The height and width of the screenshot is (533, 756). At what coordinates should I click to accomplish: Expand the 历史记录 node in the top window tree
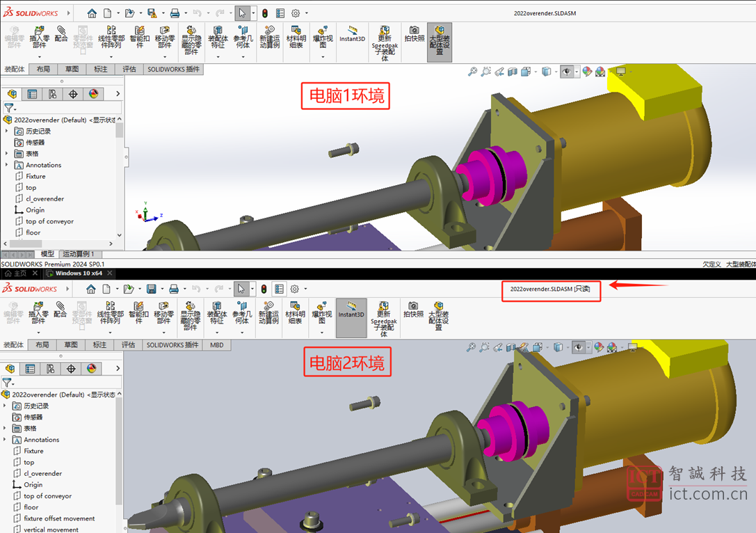coord(6,132)
